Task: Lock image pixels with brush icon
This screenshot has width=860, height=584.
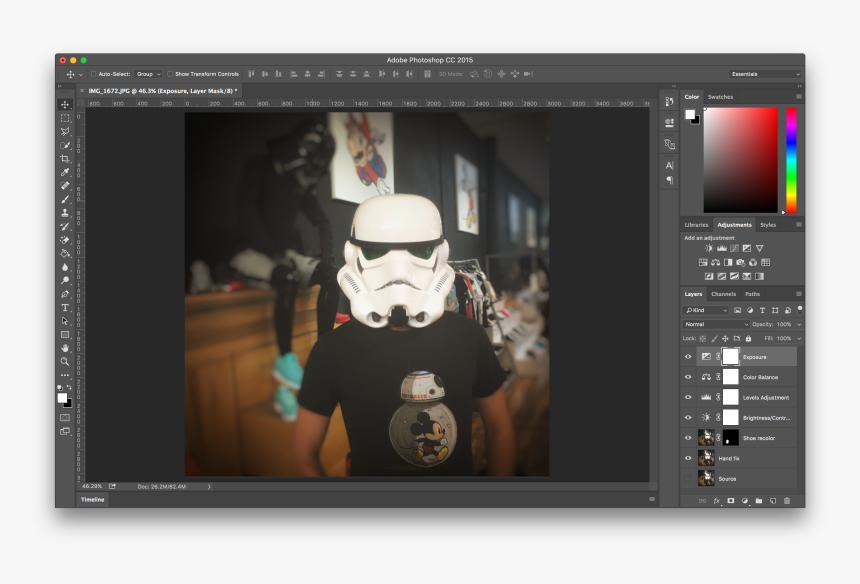Action: coord(714,339)
